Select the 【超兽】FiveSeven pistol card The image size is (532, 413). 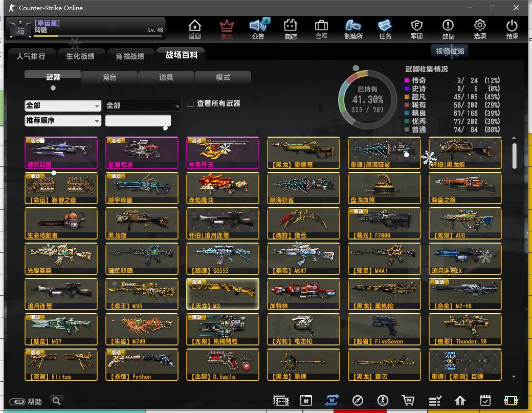coord(384,329)
